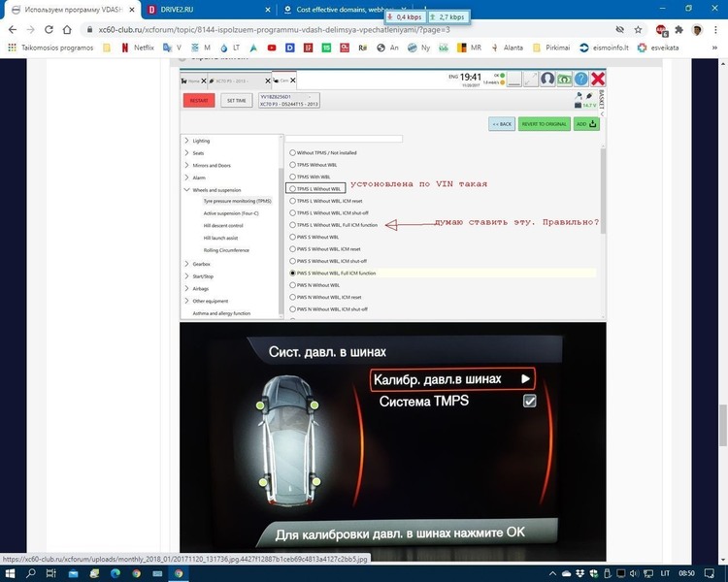Open Dropbox from the system tray
The width and height of the screenshot is (728, 582).
[x=579, y=573]
